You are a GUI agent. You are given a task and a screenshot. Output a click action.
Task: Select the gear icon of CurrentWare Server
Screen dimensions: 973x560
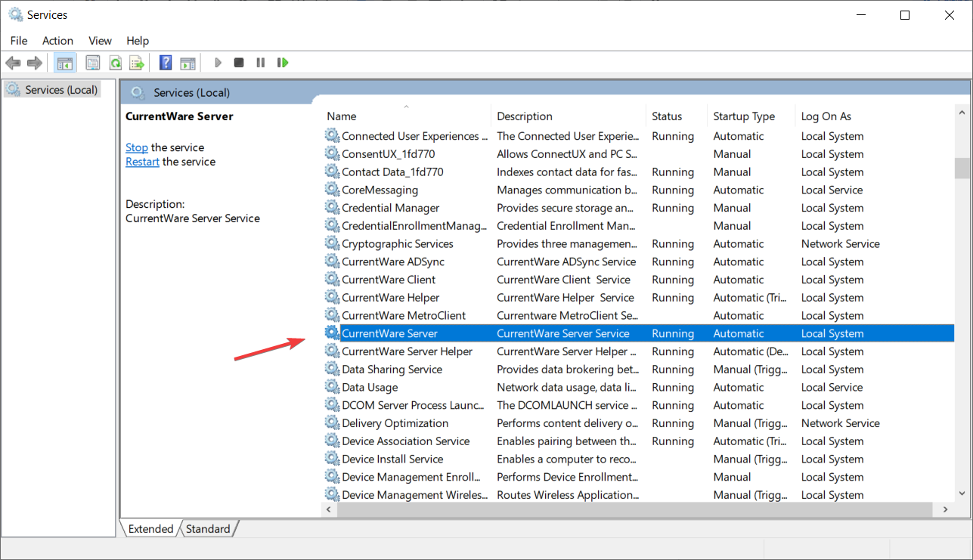coord(332,333)
